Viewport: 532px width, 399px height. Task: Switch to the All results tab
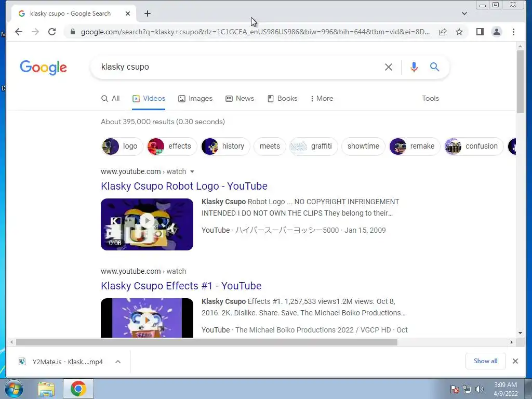(111, 98)
